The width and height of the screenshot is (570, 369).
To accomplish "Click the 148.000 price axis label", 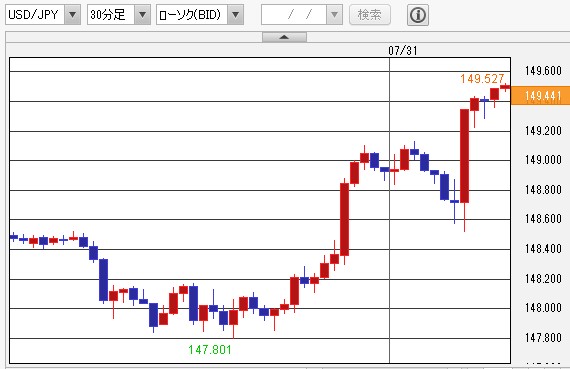I will click(543, 308).
